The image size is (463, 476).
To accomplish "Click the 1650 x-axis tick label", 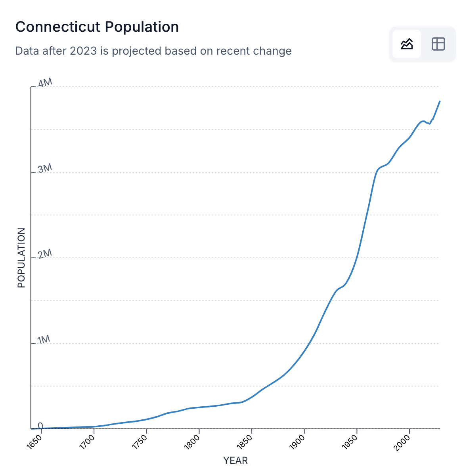I will (x=36, y=442).
